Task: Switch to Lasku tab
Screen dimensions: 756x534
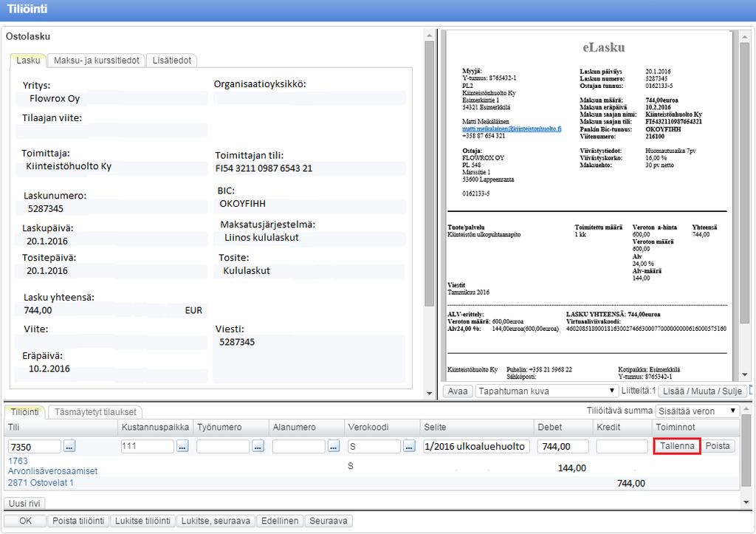Action: pyautogui.click(x=28, y=61)
